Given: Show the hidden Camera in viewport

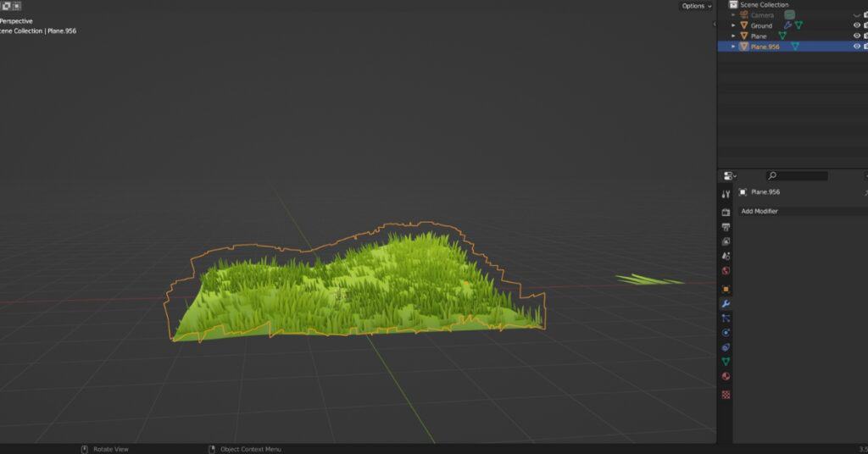Looking at the screenshot, I should (856, 15).
